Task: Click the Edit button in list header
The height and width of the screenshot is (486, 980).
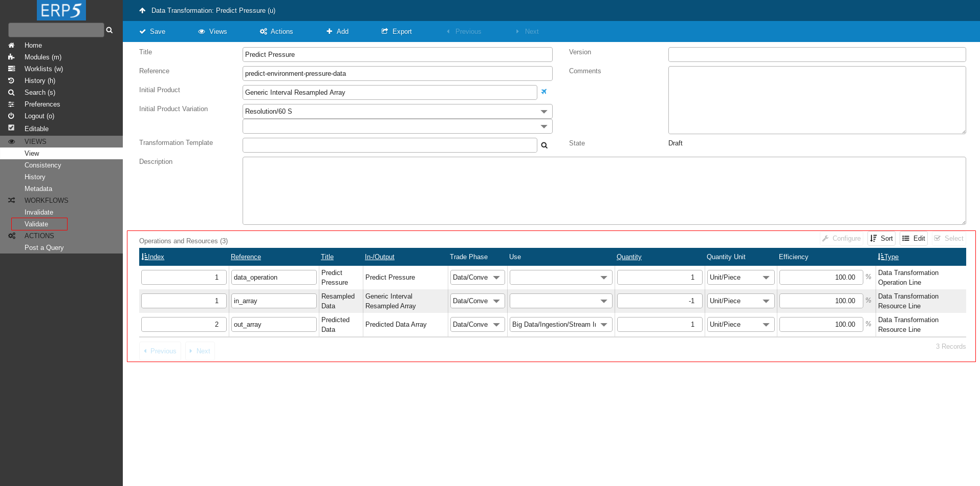Action: click(x=913, y=238)
